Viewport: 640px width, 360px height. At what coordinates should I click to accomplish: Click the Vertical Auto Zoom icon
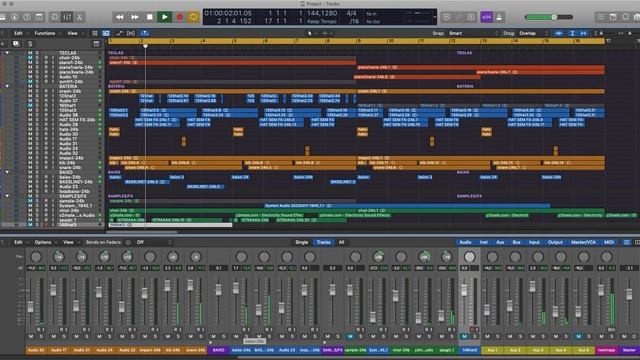[572, 33]
